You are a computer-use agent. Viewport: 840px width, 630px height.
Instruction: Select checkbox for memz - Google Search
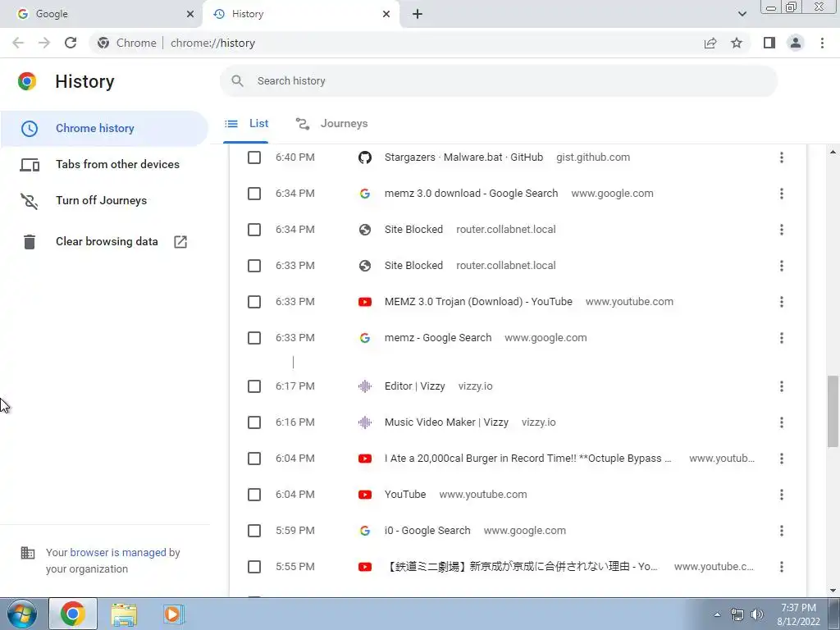coord(254,338)
